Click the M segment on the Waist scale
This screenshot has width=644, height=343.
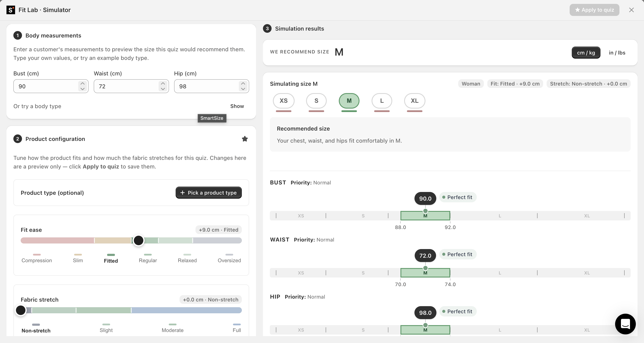coord(425,273)
